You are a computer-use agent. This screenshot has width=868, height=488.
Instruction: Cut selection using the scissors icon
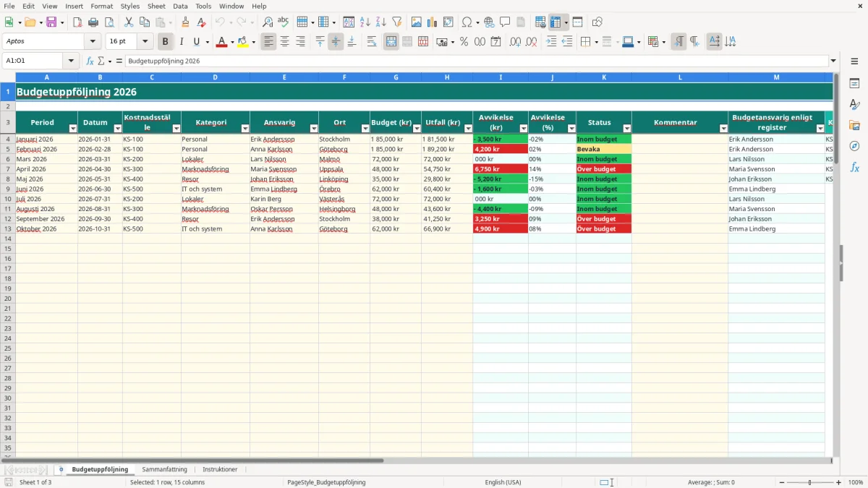point(128,22)
